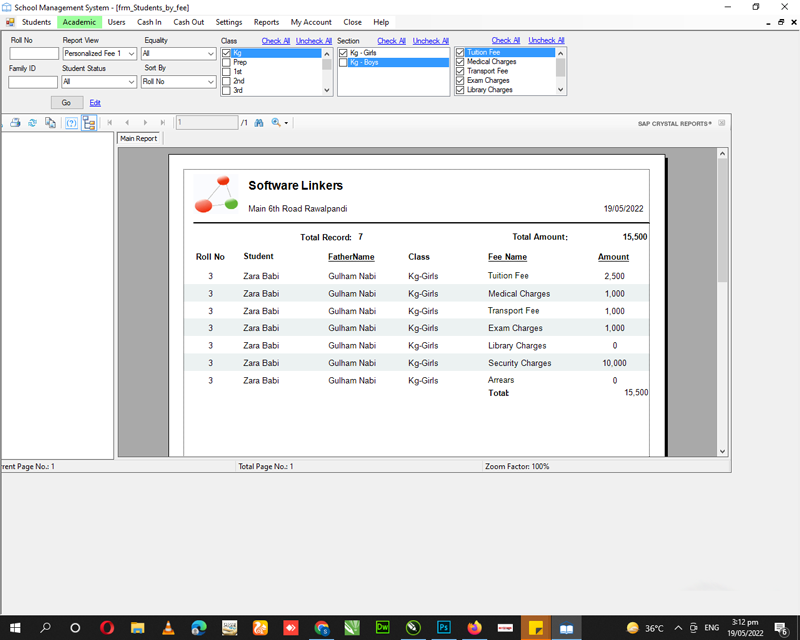This screenshot has height=640, width=800.
Task: Click the Edit link
Action: coord(95,103)
